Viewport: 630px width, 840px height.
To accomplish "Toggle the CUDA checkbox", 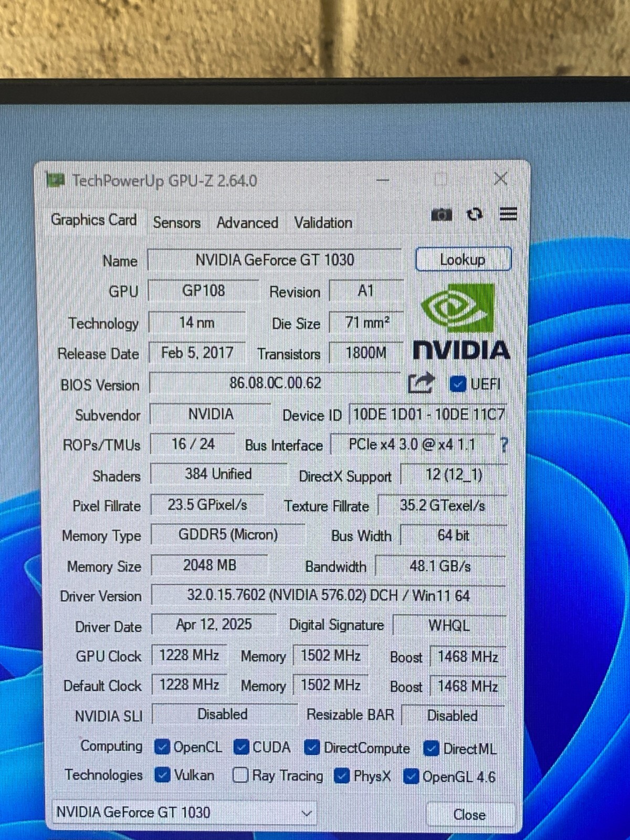I will (x=241, y=747).
